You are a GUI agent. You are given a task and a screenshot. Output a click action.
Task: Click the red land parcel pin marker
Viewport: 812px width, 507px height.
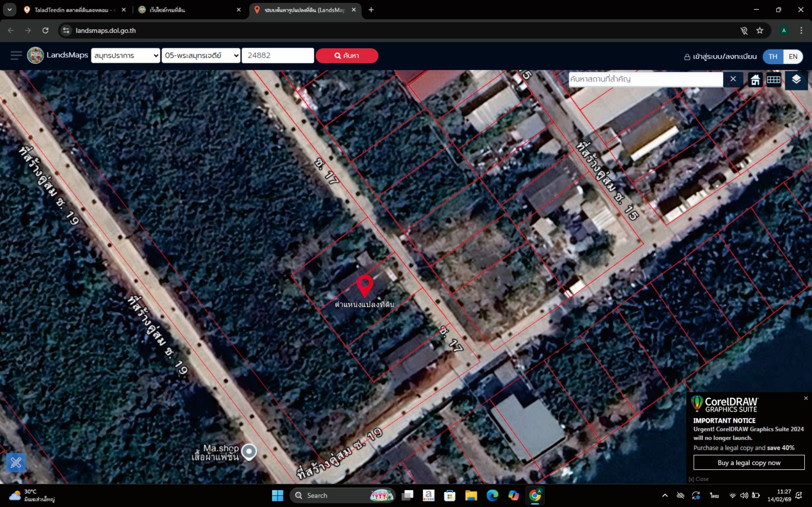pyautogui.click(x=365, y=286)
